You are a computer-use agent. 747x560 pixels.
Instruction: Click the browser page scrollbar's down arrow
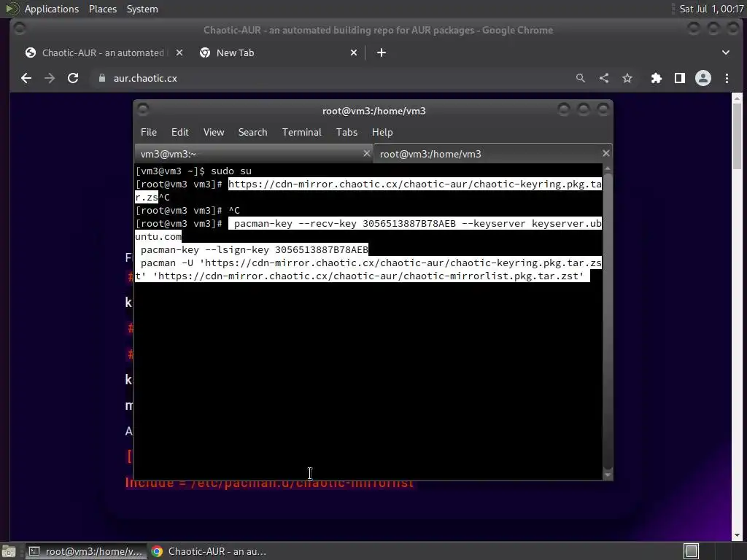737,535
